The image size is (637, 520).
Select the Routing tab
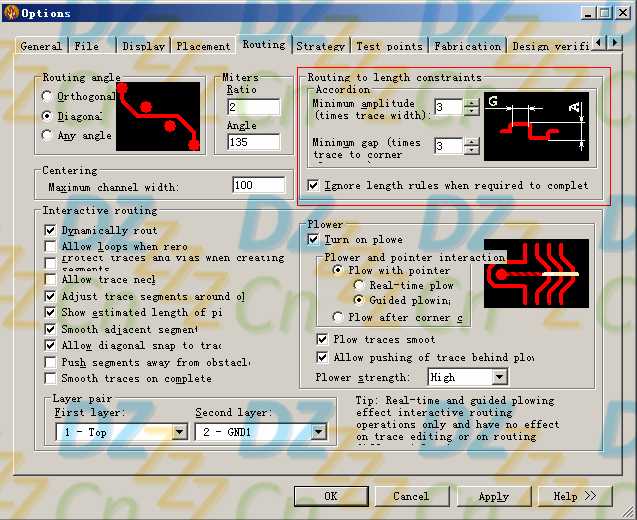point(264,44)
